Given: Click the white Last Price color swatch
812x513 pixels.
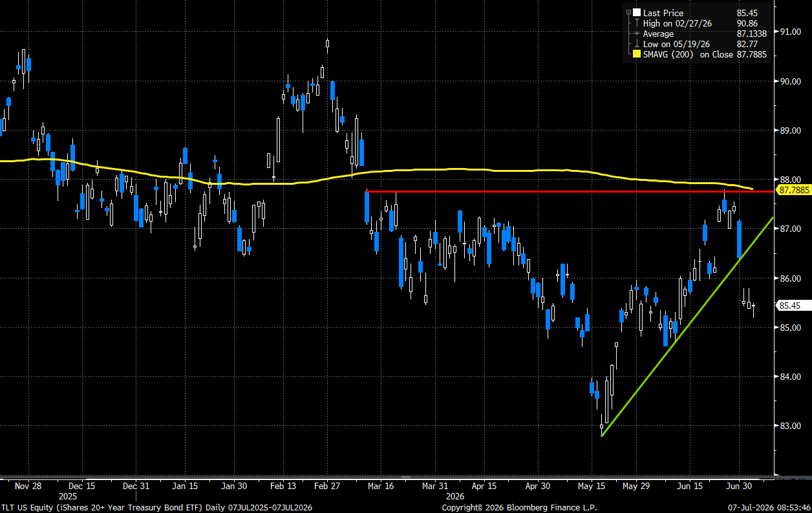Looking at the screenshot, I should pyautogui.click(x=637, y=13).
